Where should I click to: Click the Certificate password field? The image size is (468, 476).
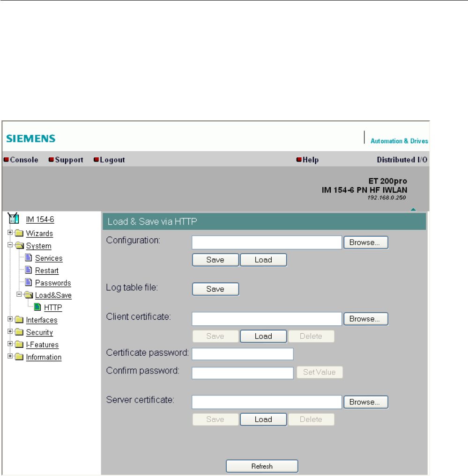point(243,354)
